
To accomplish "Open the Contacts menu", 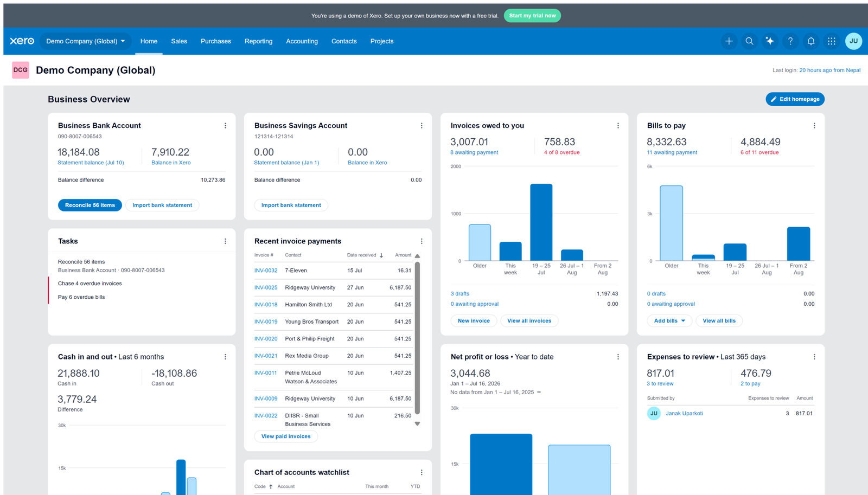I will [x=344, y=41].
